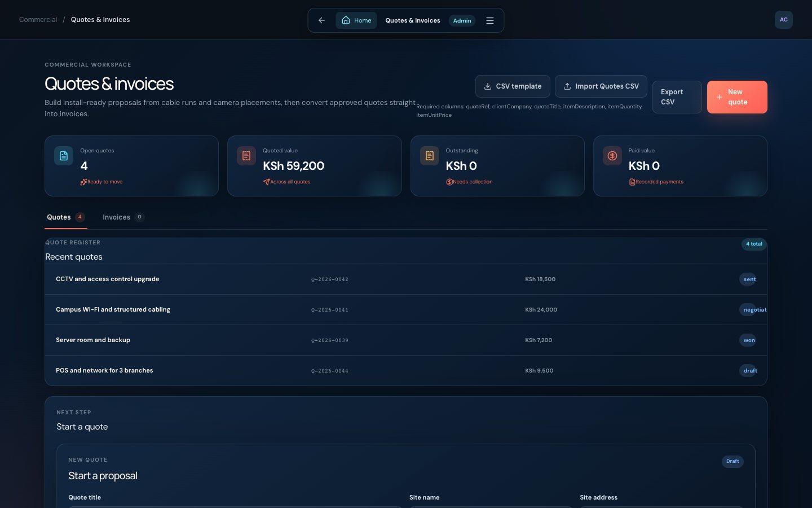Click quote reference Q-2026-0042
The width and height of the screenshot is (812, 508).
pos(330,279)
